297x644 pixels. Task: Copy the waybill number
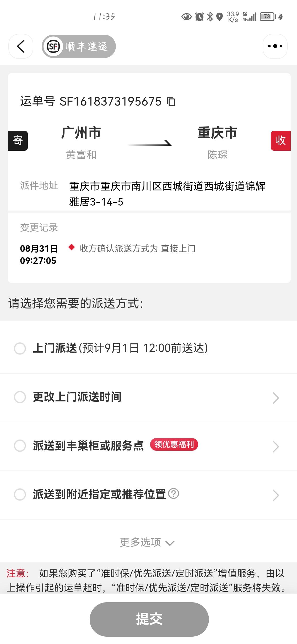171,102
